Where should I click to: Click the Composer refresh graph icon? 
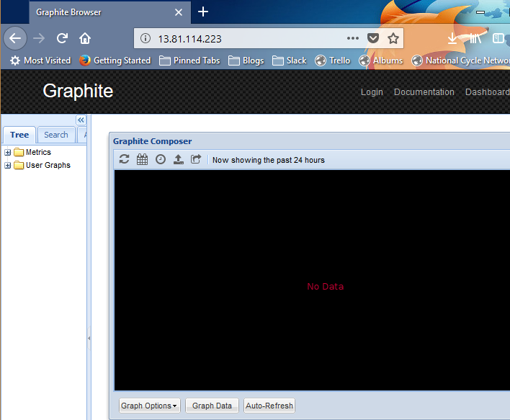point(124,159)
